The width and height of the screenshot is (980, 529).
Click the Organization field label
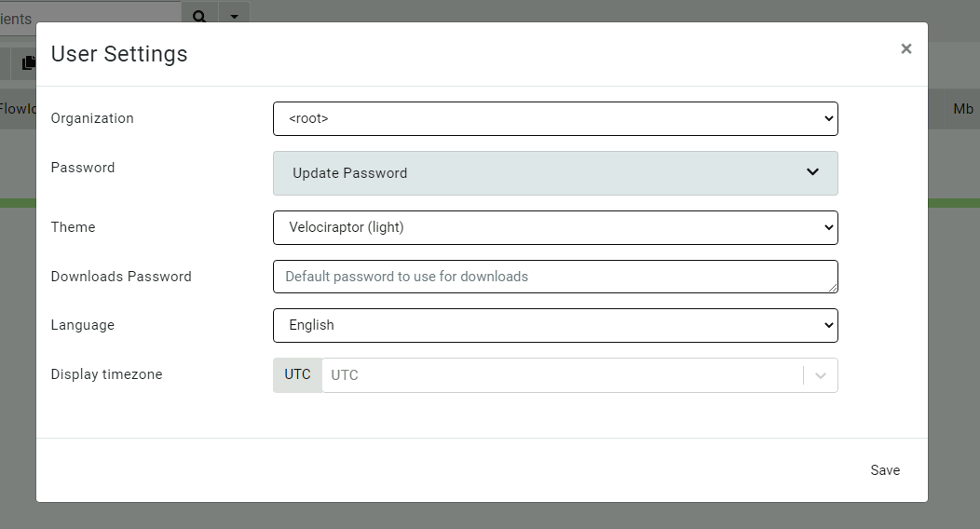click(x=92, y=118)
